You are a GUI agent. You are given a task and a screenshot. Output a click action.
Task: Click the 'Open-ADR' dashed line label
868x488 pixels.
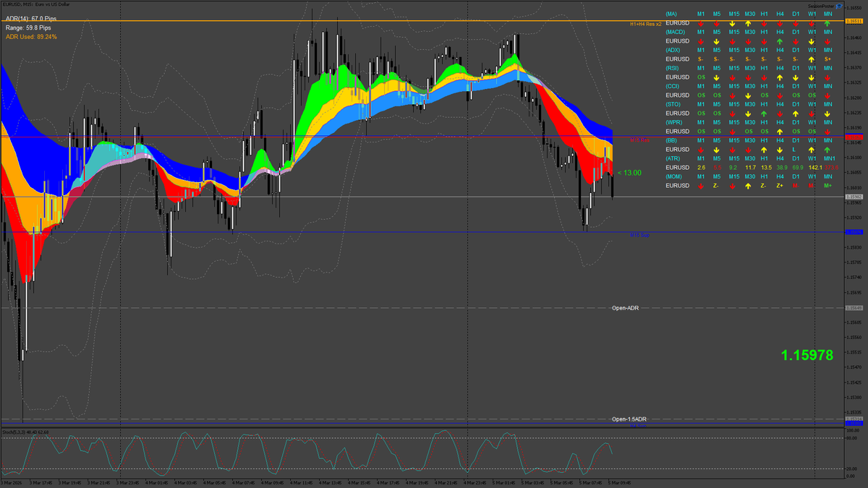(x=625, y=308)
